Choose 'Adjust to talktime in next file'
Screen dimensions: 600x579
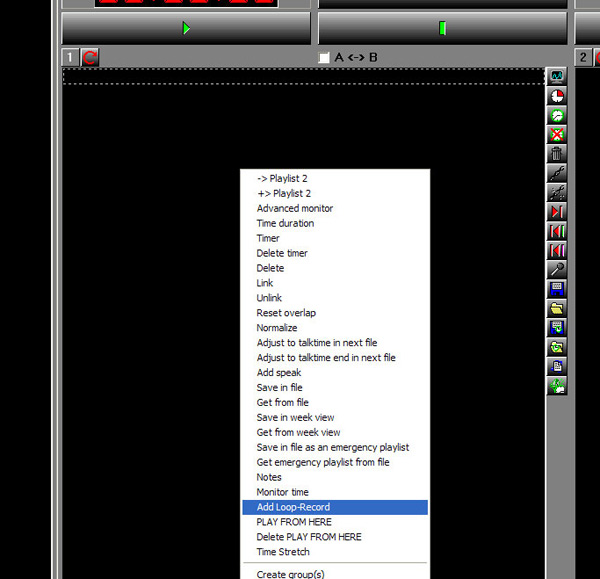tap(335, 343)
